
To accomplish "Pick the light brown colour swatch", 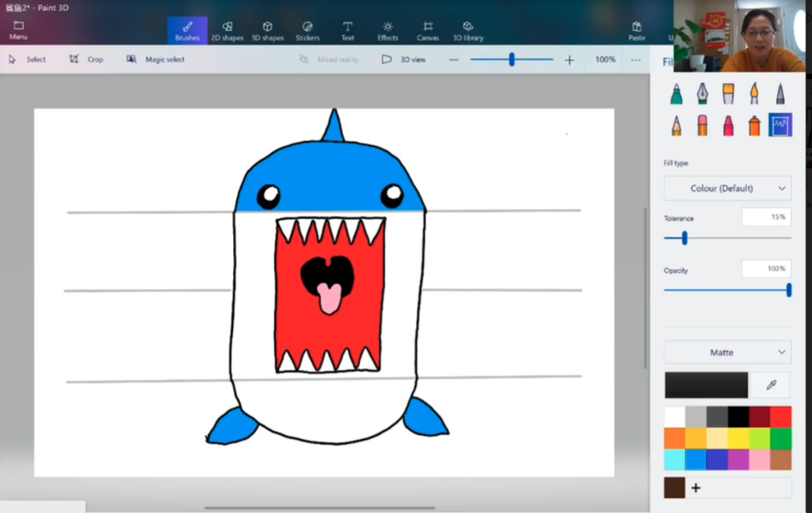I will [781, 460].
